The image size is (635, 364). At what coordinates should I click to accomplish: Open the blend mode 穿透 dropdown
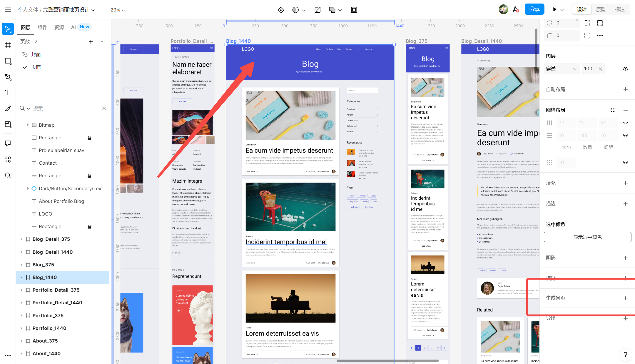pos(562,69)
